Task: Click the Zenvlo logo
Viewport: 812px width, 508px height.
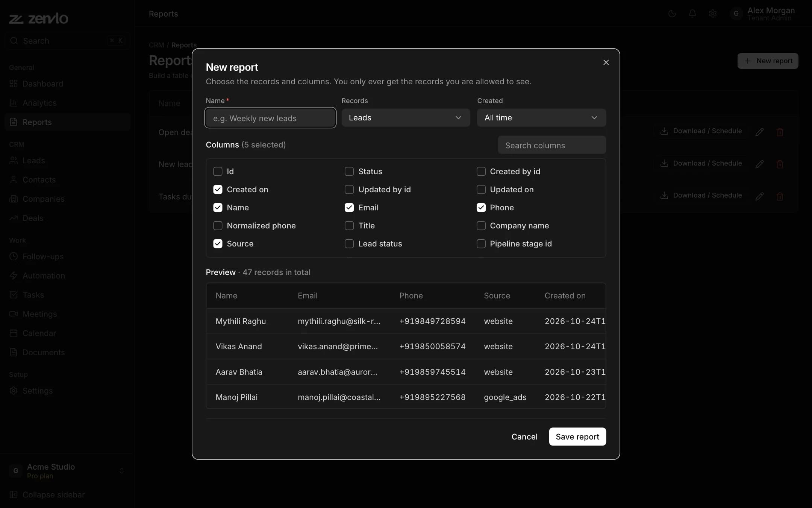Action: pyautogui.click(x=39, y=18)
